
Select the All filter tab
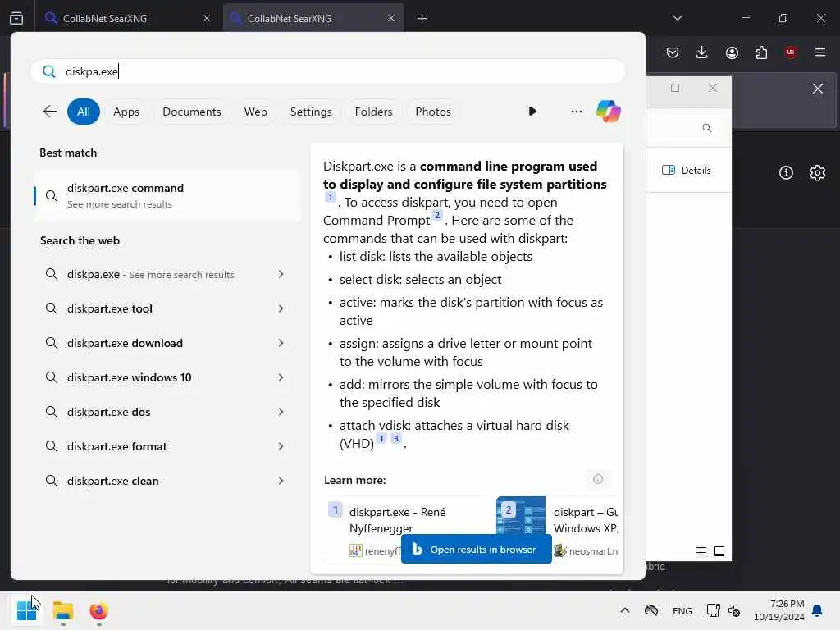tap(84, 112)
